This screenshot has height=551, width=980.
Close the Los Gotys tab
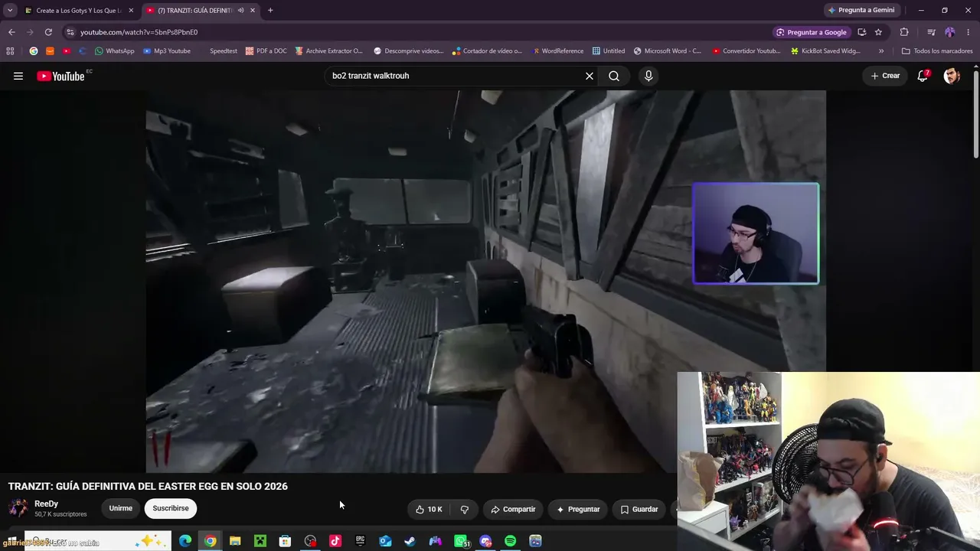tap(131, 11)
